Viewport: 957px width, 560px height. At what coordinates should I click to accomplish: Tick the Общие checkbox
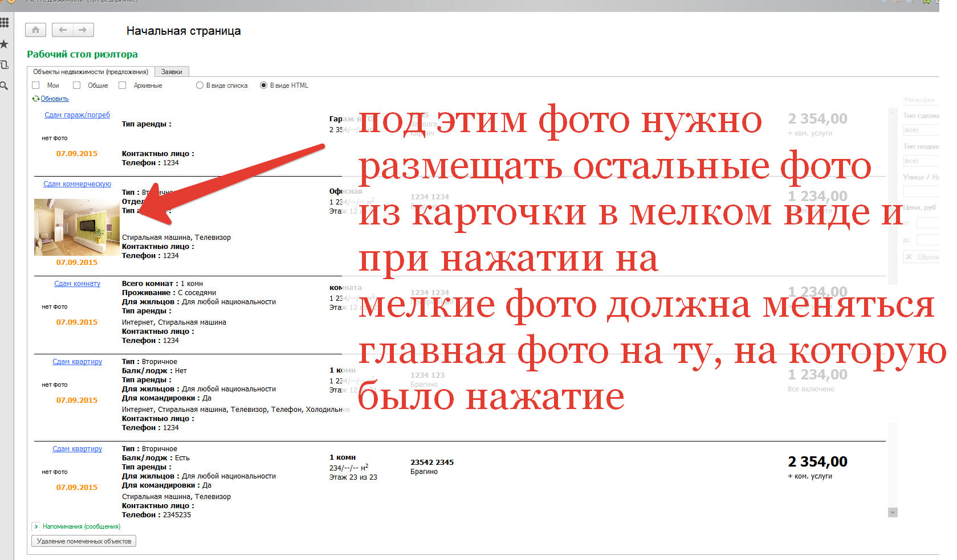click(x=76, y=85)
